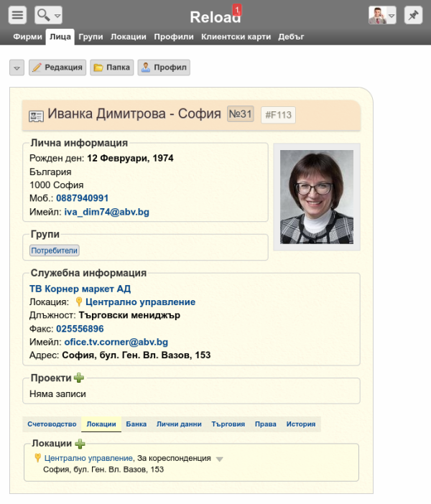
Task: Switch to the Фирми tab
Action: coord(28,37)
